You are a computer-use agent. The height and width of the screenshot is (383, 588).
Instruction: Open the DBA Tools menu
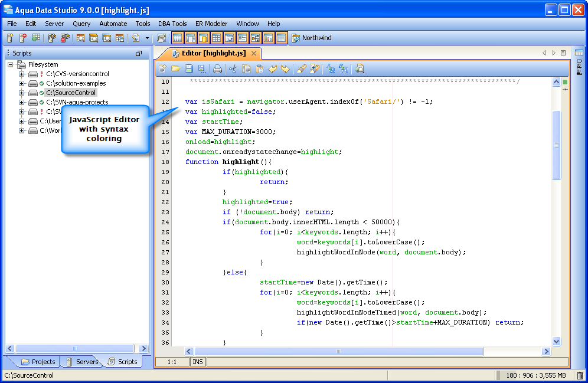[x=172, y=24]
